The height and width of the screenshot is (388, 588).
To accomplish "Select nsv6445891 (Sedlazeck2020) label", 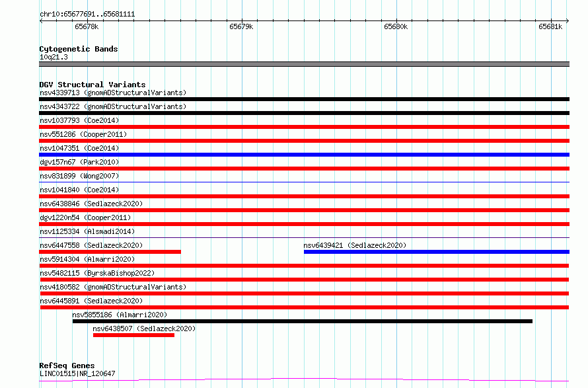I will coord(91,301).
